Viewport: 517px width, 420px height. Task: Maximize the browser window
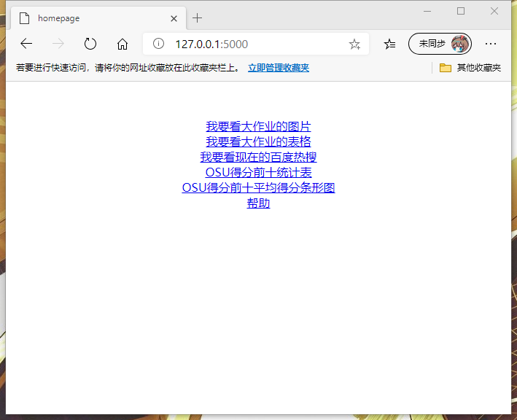(x=461, y=11)
